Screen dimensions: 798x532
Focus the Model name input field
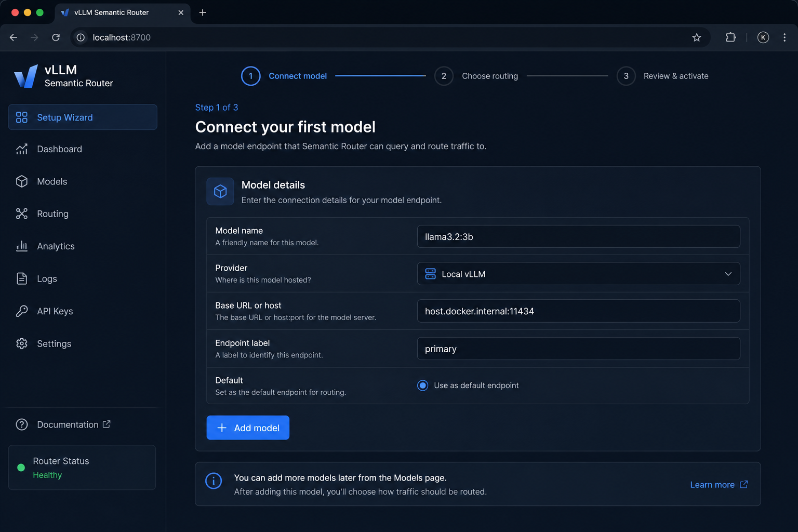578,236
